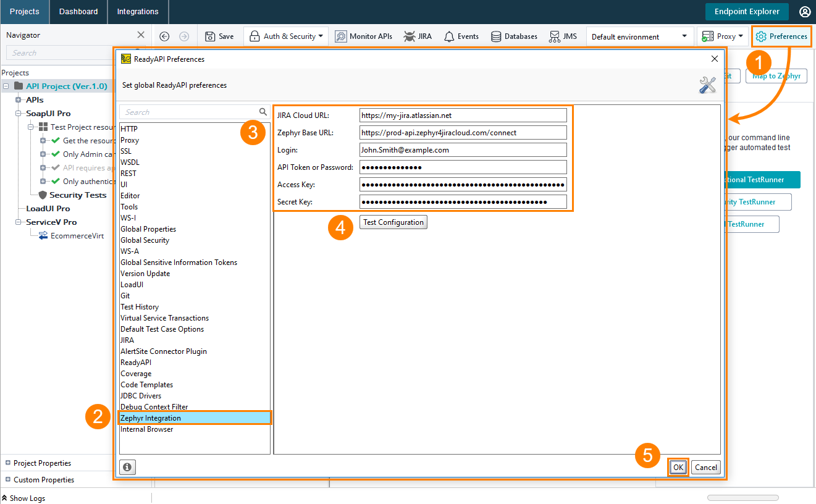The height and width of the screenshot is (504, 816).
Task: Collapse the SoapUI Pro tree node
Action: [x=19, y=113]
